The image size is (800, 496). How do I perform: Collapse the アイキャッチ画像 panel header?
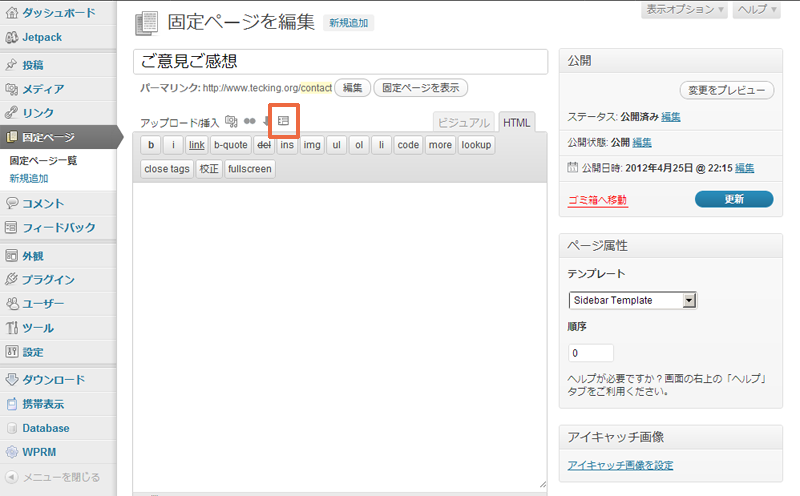point(670,437)
